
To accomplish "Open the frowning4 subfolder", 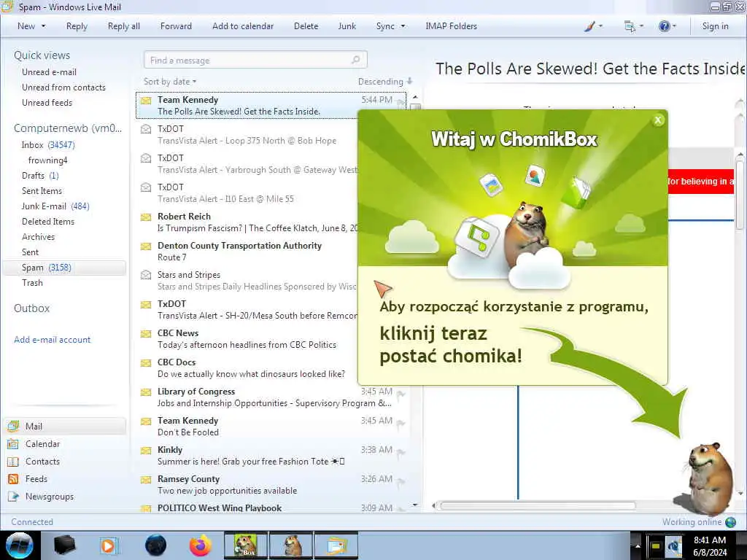I will coord(47,160).
